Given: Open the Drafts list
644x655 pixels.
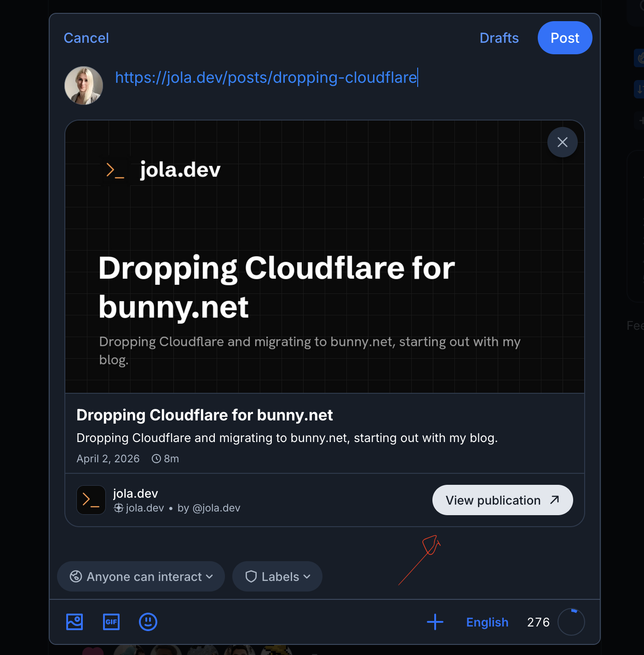Looking at the screenshot, I should [499, 38].
